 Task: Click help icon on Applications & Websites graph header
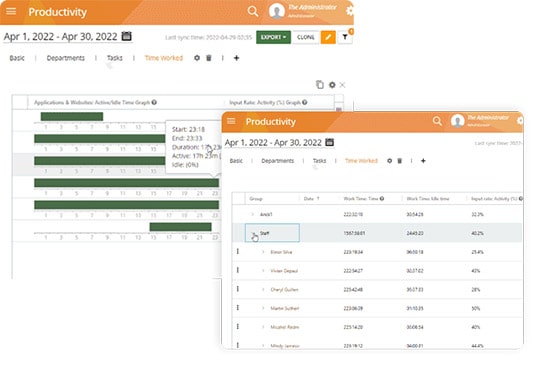[x=154, y=102]
